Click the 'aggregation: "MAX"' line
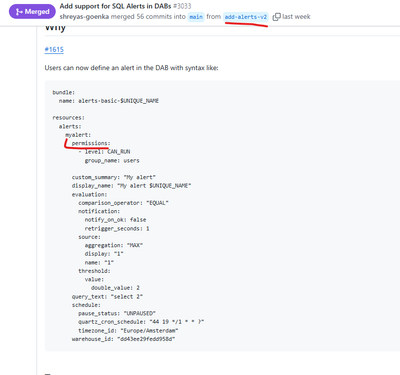 point(114,245)
